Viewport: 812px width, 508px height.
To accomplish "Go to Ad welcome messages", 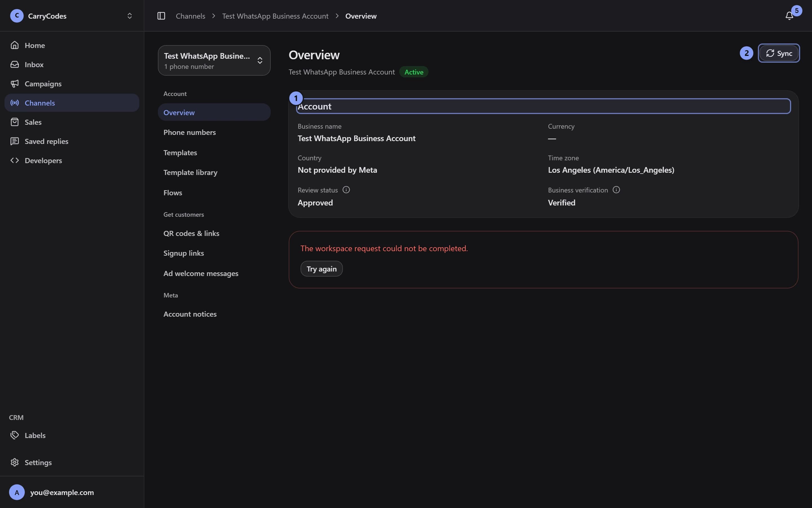I will tap(214, 273).
